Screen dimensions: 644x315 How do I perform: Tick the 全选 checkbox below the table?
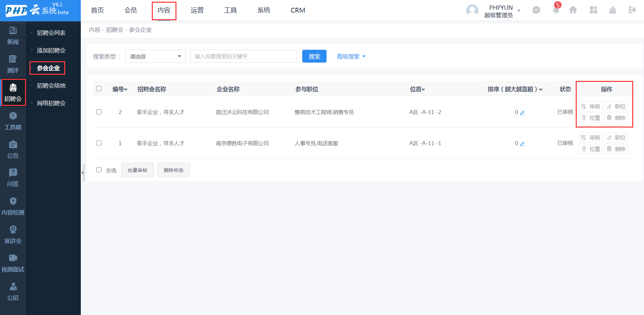99,170
